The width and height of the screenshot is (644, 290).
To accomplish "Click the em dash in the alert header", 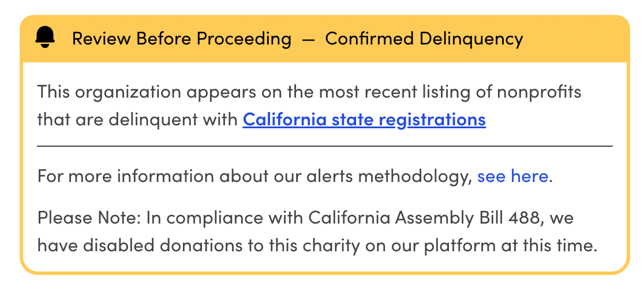I will tap(308, 39).
